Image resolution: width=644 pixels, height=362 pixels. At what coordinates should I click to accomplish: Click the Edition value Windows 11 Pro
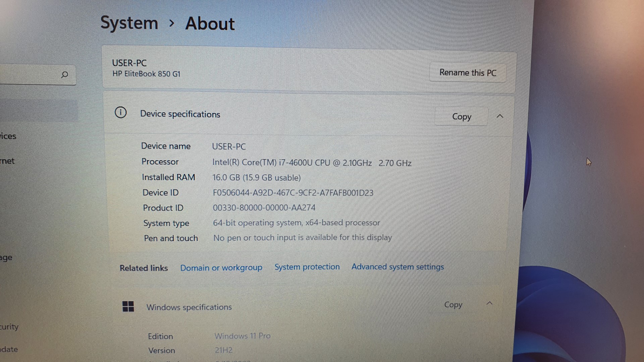click(242, 336)
